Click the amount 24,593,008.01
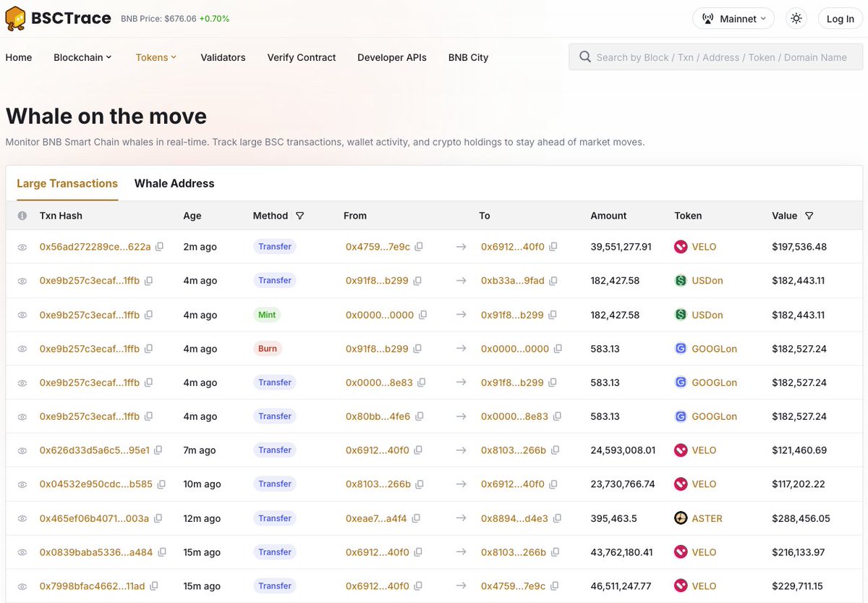 click(624, 450)
